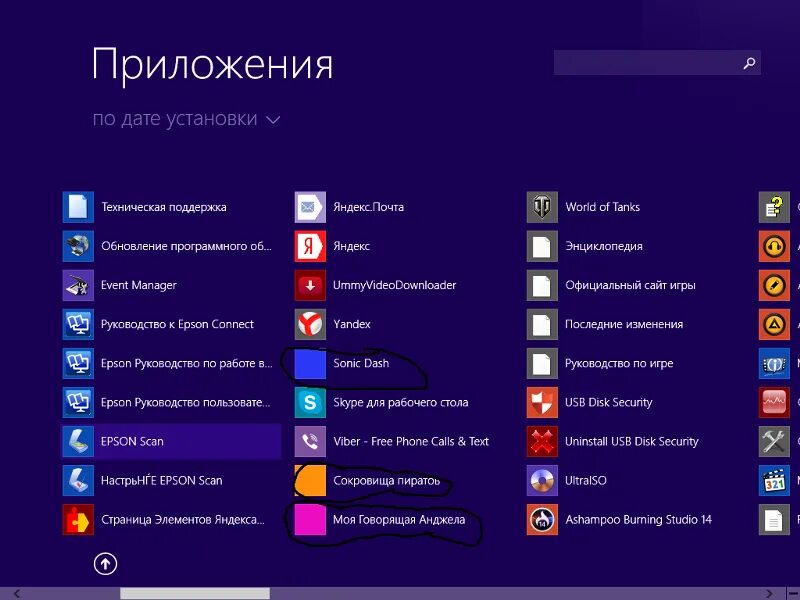Click the magnifier search button
Screen dimensions: 800x600
tap(749, 63)
